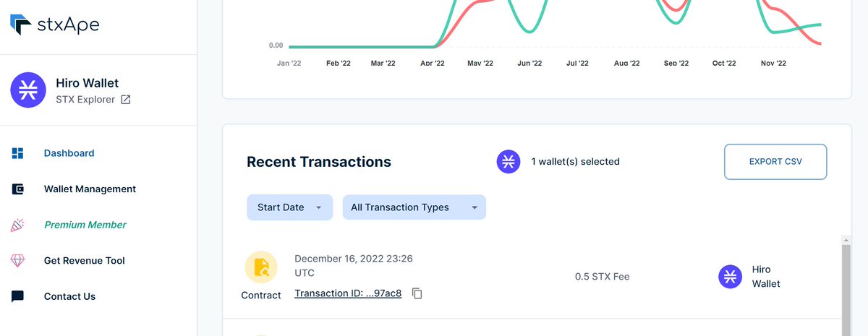The image size is (868, 336).
Task: Click the Contract label under icon
Action: (261, 296)
